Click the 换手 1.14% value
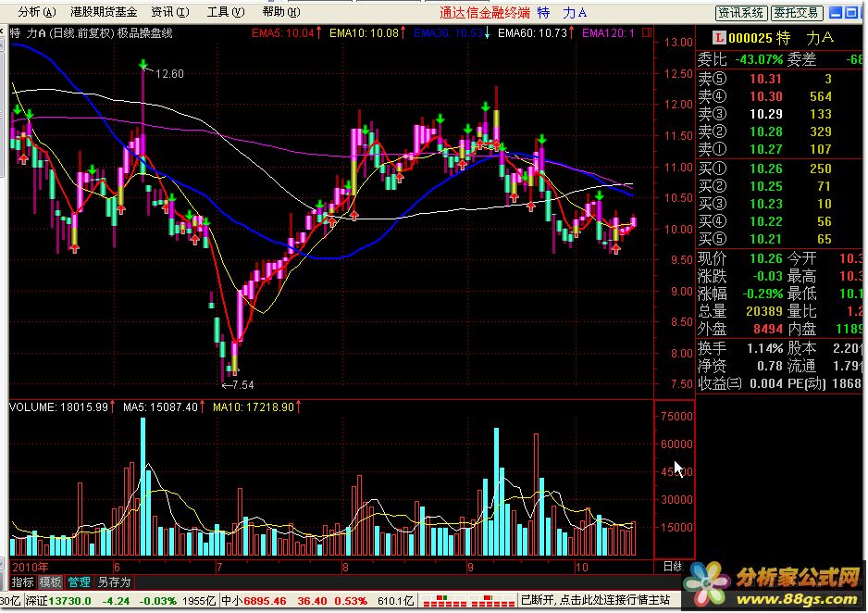The image size is (868, 613). [765, 349]
